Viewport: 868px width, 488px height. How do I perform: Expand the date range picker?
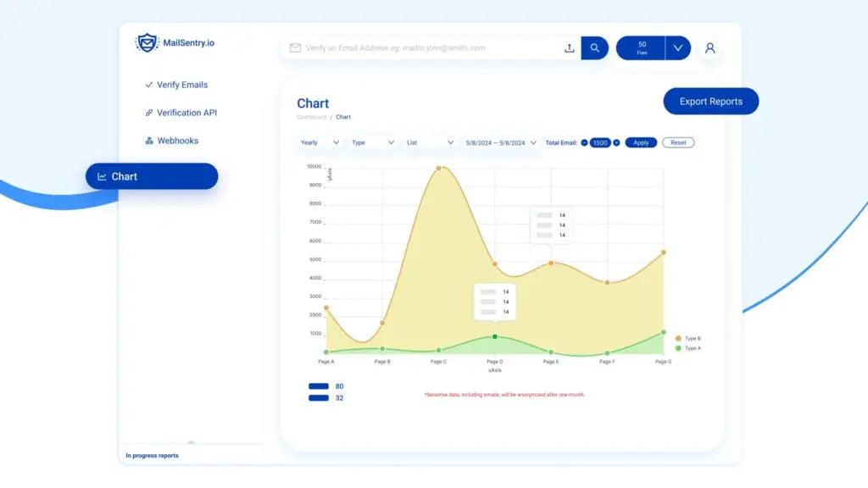coord(501,142)
